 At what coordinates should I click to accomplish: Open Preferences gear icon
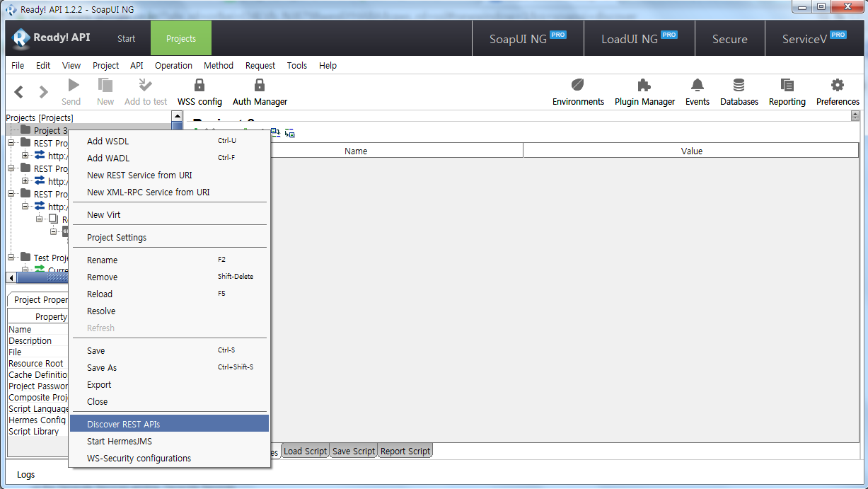(x=838, y=86)
